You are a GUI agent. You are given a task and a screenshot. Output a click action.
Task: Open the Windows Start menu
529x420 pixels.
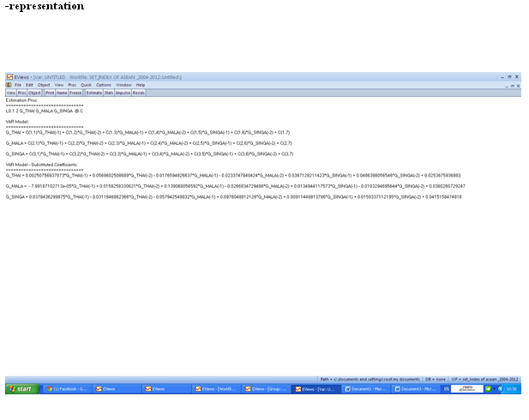point(22,389)
